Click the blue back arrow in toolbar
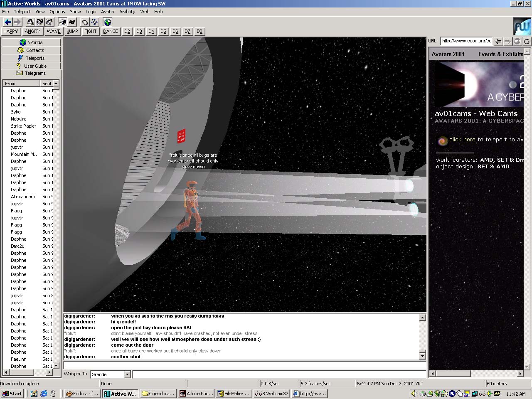532x399 pixels. point(8,22)
